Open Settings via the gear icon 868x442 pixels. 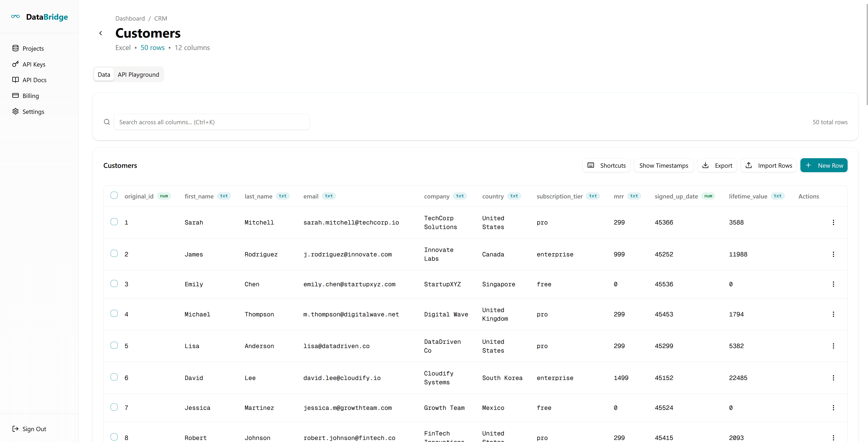(x=16, y=111)
